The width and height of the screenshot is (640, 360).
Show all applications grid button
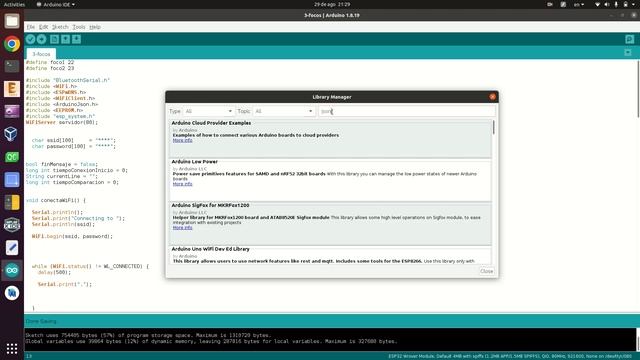pos(12,348)
